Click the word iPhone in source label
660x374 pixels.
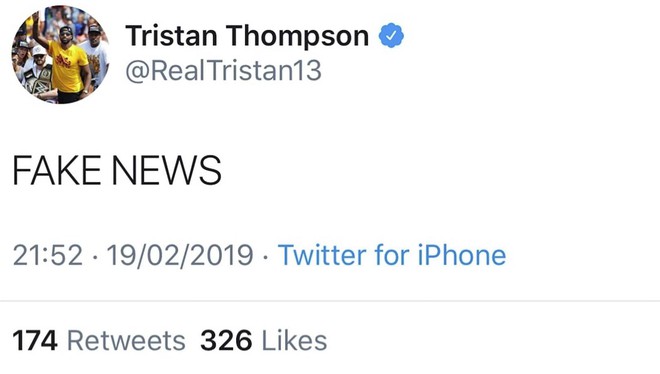pyautogui.click(x=462, y=255)
